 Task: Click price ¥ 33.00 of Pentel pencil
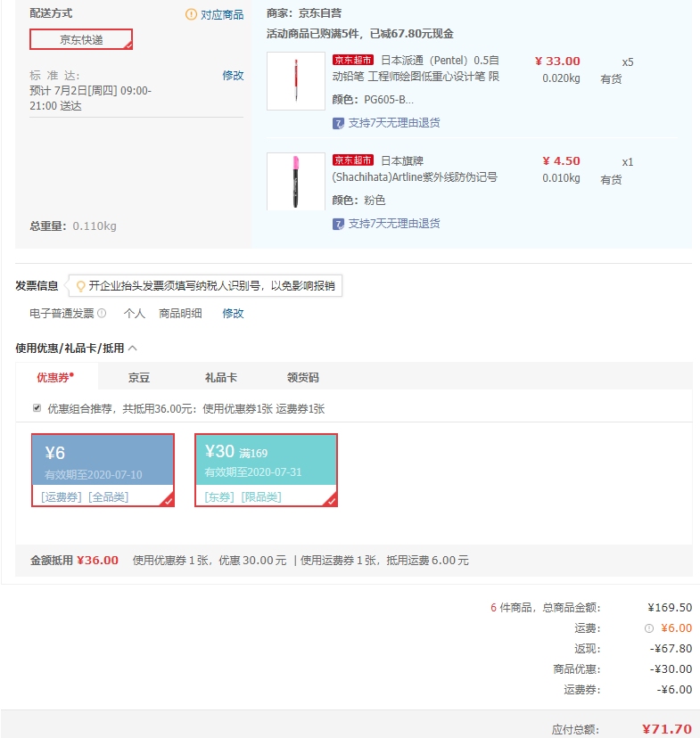[557, 61]
